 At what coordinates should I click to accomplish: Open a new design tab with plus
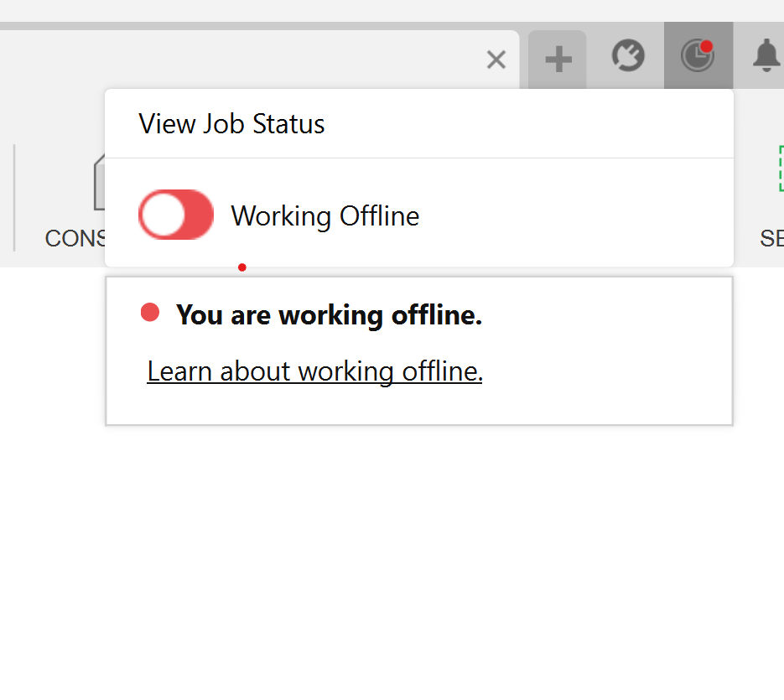558,60
